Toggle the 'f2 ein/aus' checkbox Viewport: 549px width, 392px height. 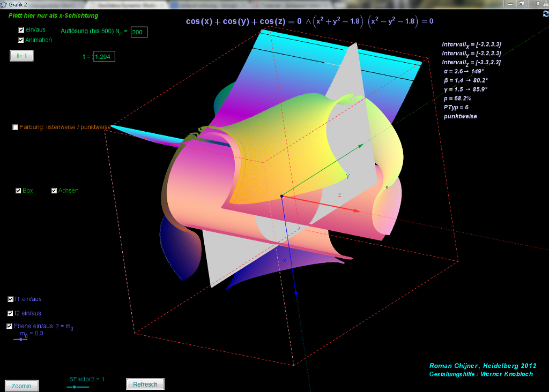point(11,313)
